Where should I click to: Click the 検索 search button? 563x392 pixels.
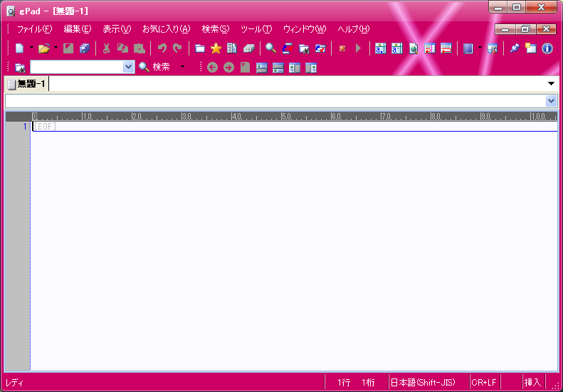click(154, 67)
